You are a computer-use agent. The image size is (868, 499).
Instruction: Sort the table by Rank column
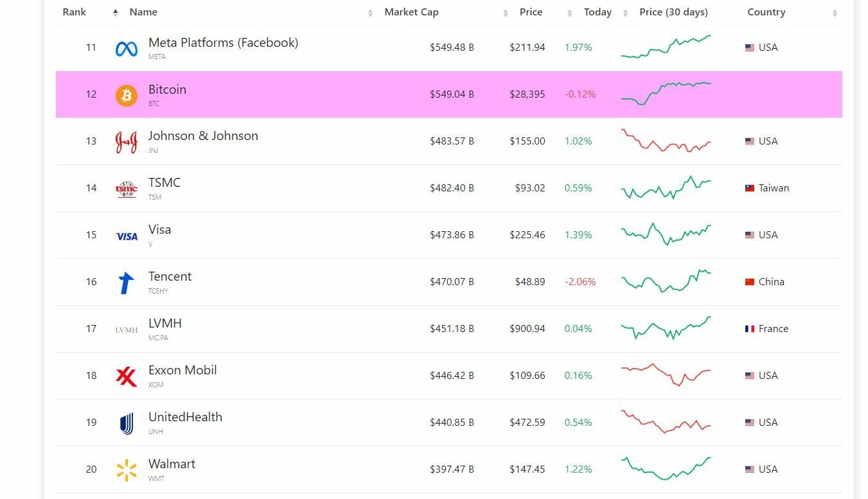[x=75, y=12]
